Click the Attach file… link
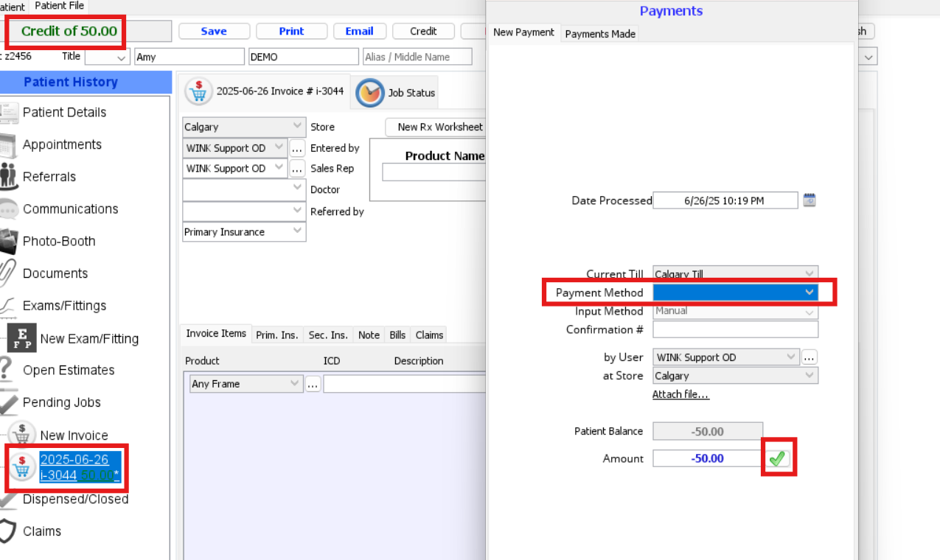The height and width of the screenshot is (560, 940). 680,395
